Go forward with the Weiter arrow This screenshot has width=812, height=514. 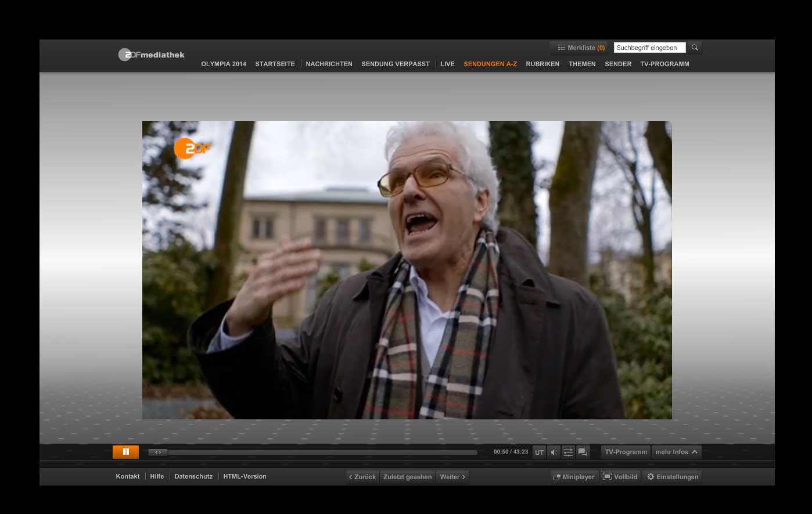point(452,477)
